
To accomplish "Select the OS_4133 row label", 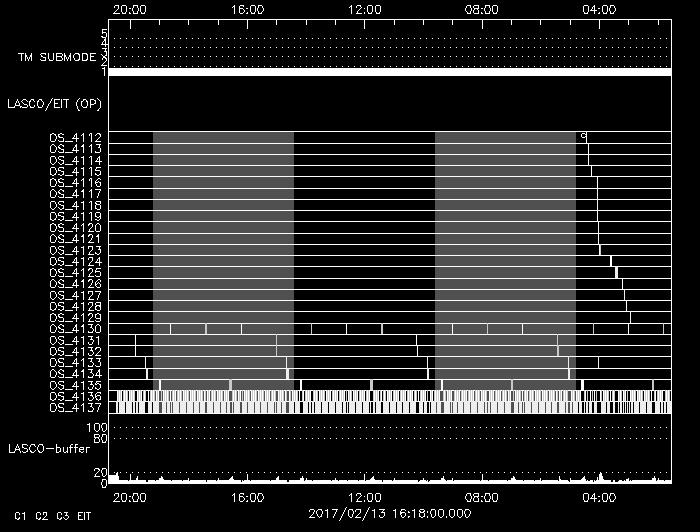I will pyautogui.click(x=75, y=363).
